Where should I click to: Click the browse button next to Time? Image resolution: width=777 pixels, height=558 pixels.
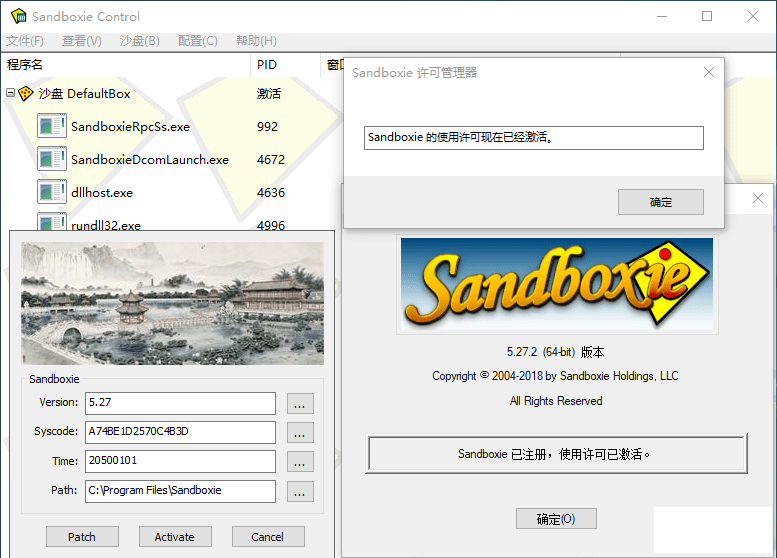tap(300, 462)
